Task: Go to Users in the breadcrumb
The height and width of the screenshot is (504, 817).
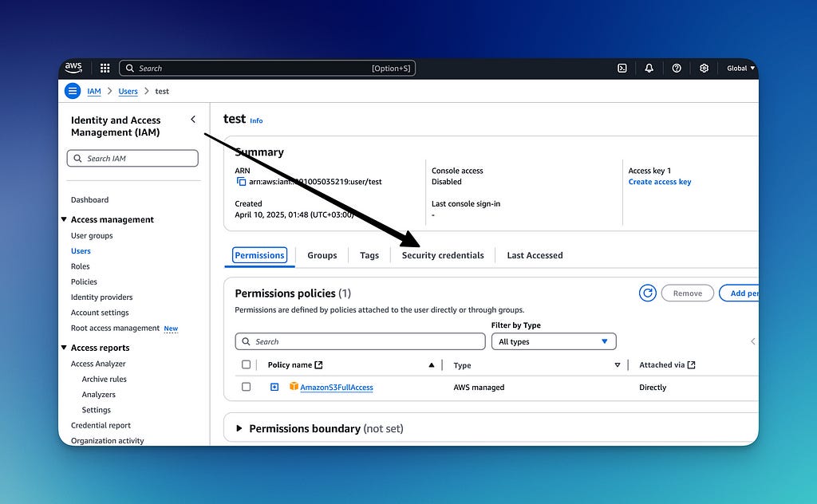Action: click(x=128, y=91)
